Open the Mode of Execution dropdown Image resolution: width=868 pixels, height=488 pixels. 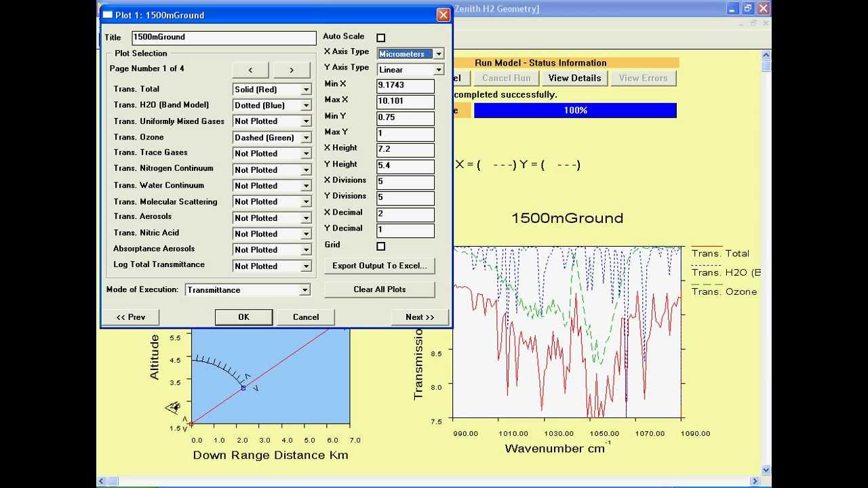pos(305,290)
